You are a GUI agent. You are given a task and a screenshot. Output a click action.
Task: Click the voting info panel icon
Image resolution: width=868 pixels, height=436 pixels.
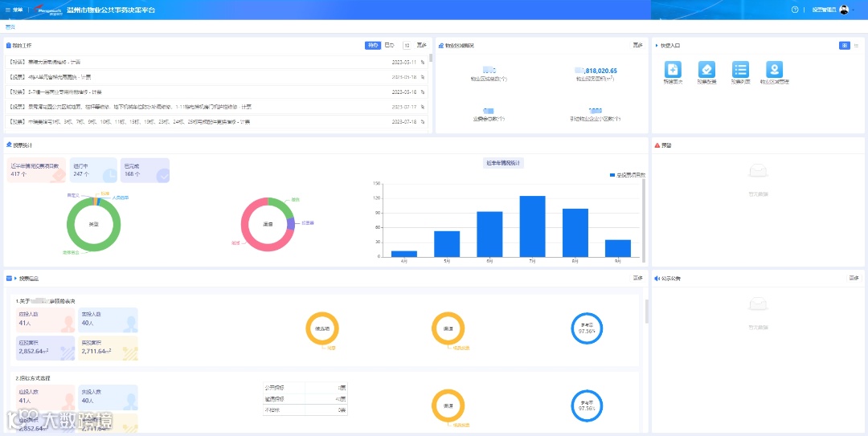tap(9, 279)
